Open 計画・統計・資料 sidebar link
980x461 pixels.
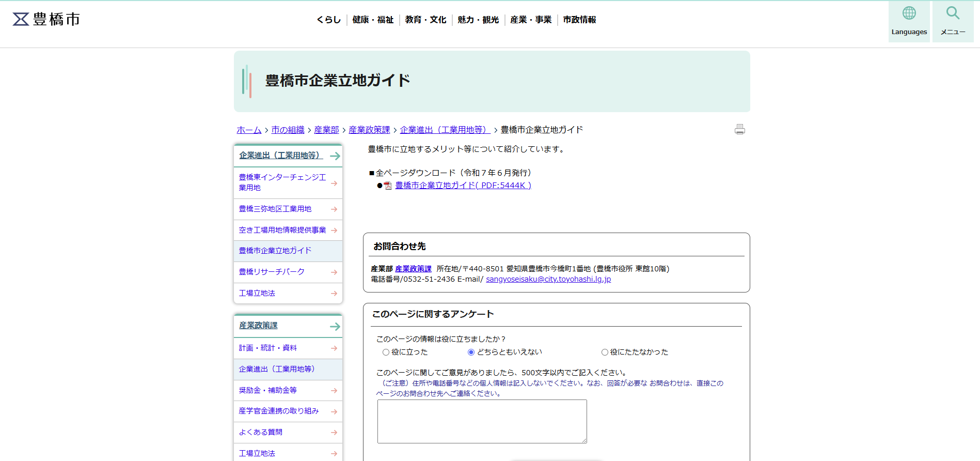pyautogui.click(x=268, y=348)
